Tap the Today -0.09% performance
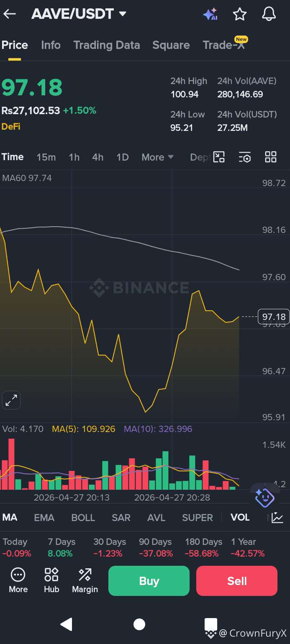The height and width of the screenshot is (644, 290). tap(17, 547)
